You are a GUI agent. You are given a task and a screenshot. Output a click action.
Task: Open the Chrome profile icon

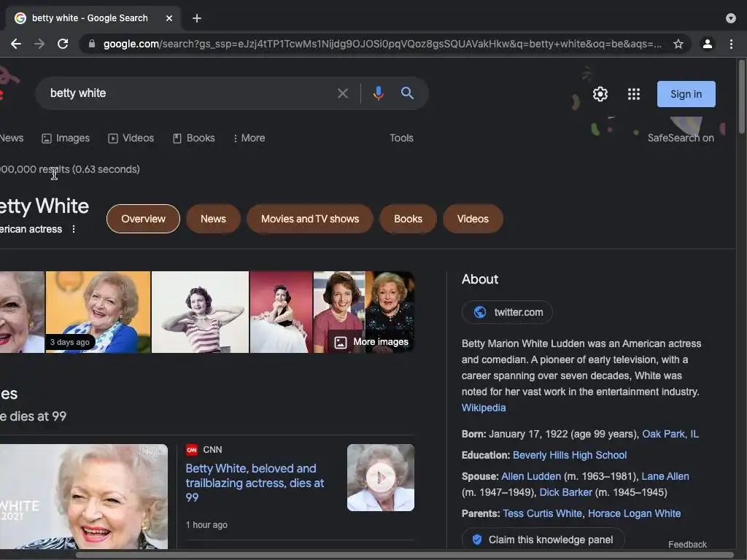(708, 44)
